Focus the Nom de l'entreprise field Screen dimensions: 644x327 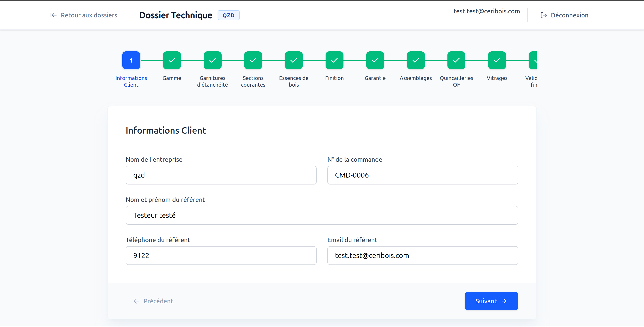coord(221,175)
